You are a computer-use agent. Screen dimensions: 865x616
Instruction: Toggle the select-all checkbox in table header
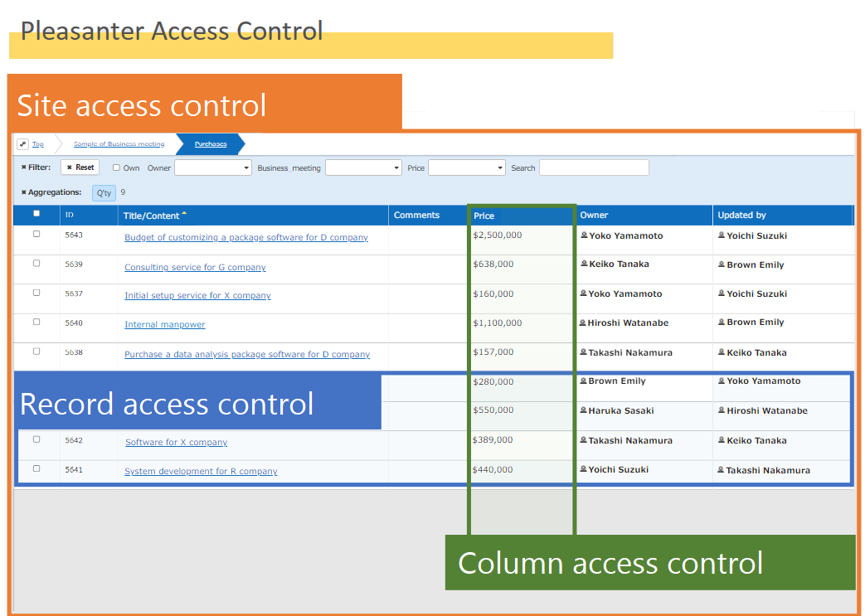36,213
